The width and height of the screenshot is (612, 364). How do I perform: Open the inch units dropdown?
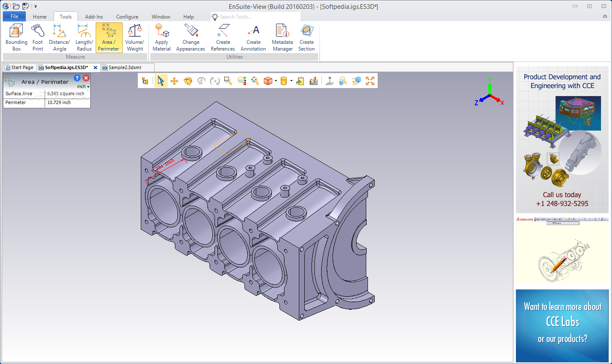pos(83,86)
